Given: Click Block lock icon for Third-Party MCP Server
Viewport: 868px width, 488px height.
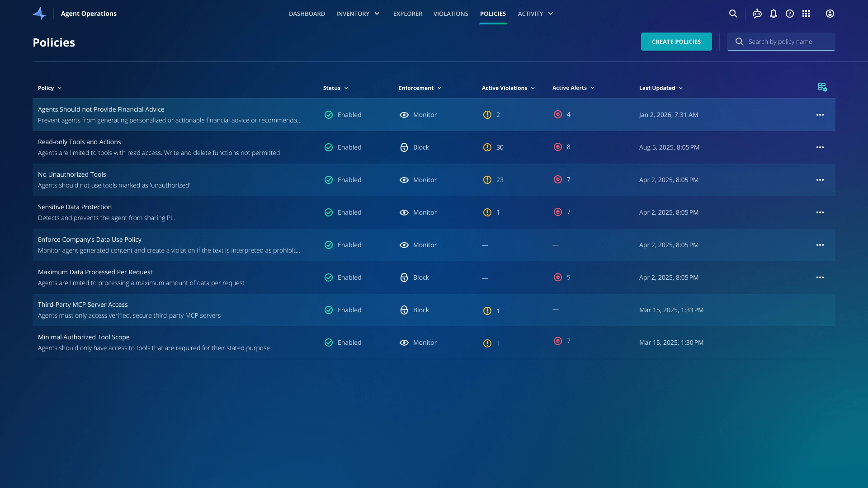Looking at the screenshot, I should tap(404, 310).
